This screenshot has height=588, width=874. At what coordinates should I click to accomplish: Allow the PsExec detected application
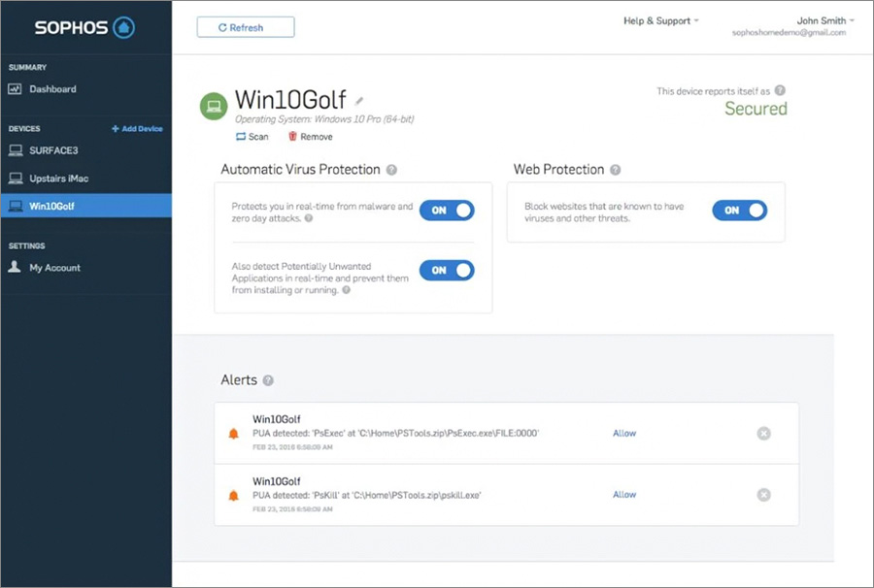tap(624, 433)
